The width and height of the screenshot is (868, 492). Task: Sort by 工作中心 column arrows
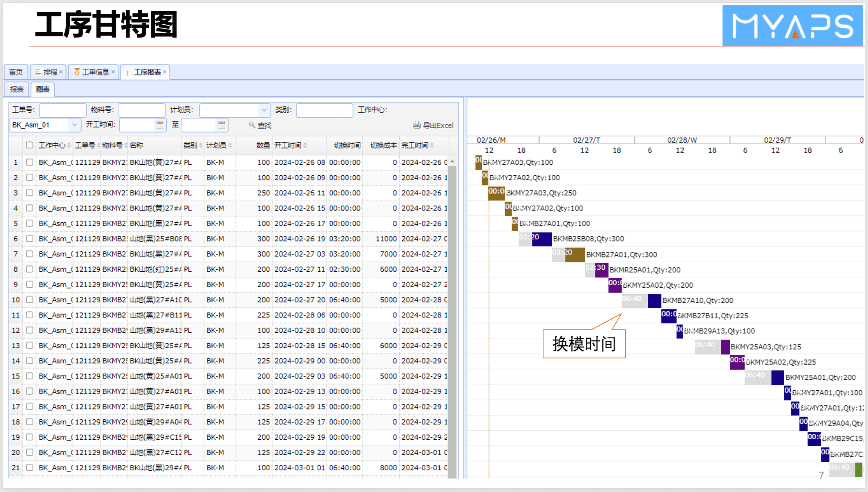click(69, 145)
